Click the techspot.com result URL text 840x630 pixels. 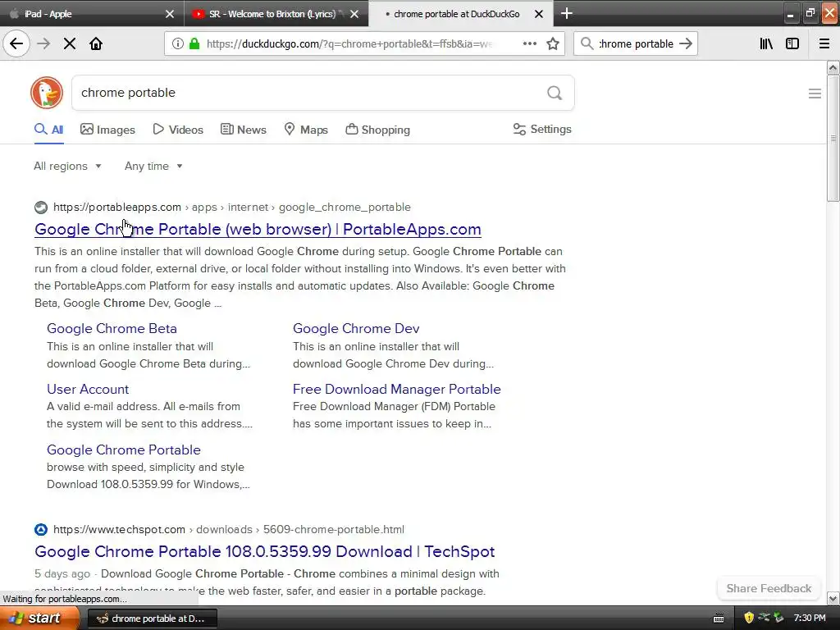click(x=229, y=530)
